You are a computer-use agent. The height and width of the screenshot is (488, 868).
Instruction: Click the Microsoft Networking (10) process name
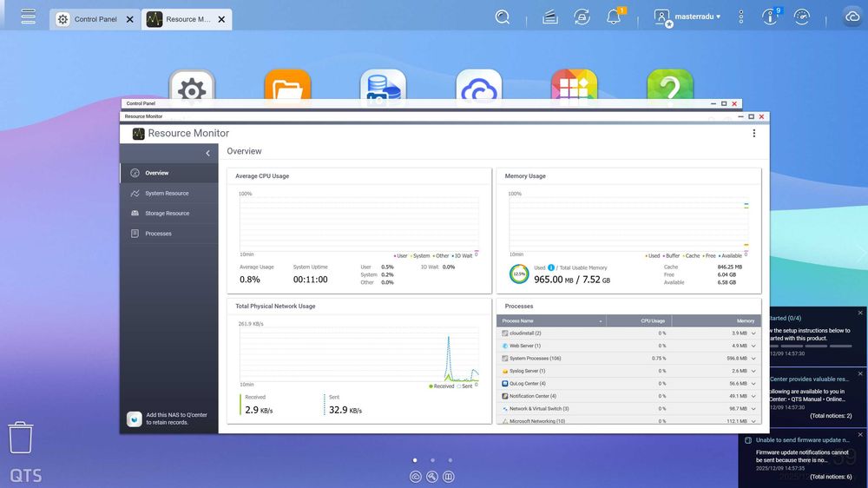(x=537, y=421)
